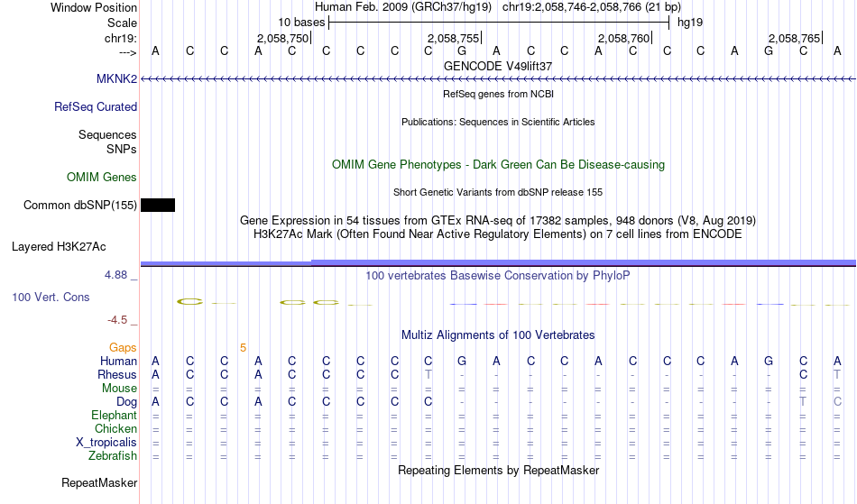
Task: Click the GTEx Gene Expression track title
Action: 498,221
